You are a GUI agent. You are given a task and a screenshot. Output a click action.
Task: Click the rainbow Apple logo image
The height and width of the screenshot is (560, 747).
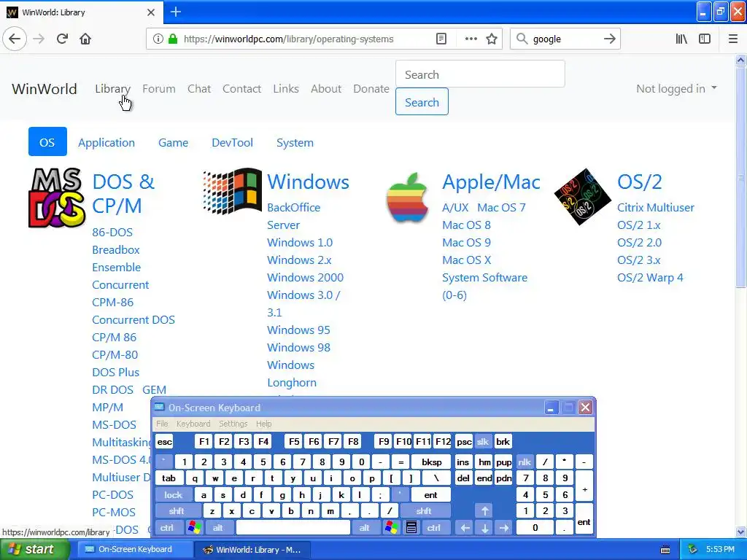[407, 197]
